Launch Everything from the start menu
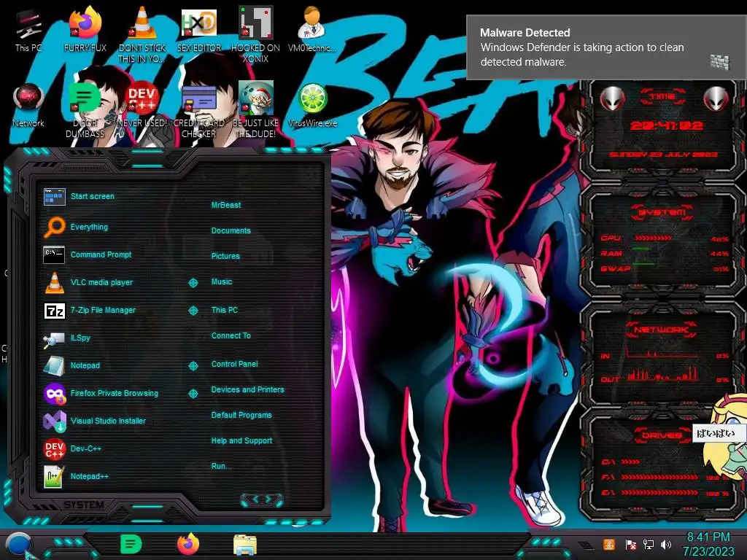The height and width of the screenshot is (560, 747). click(89, 227)
